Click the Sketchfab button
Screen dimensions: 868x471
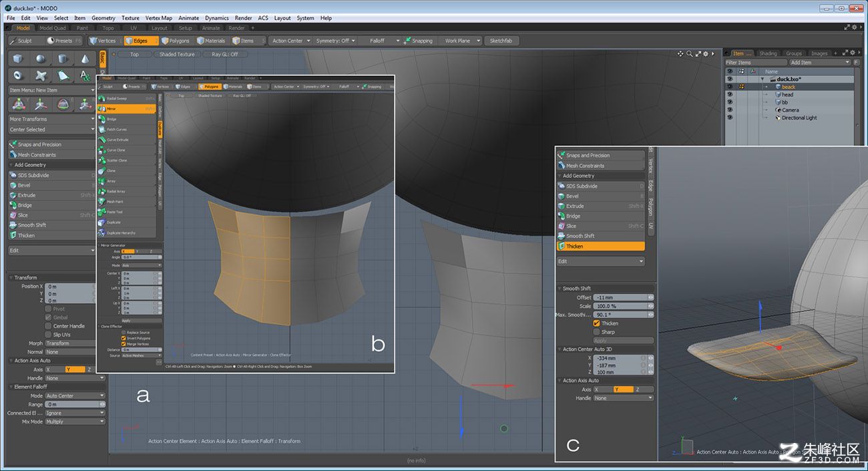coord(501,41)
